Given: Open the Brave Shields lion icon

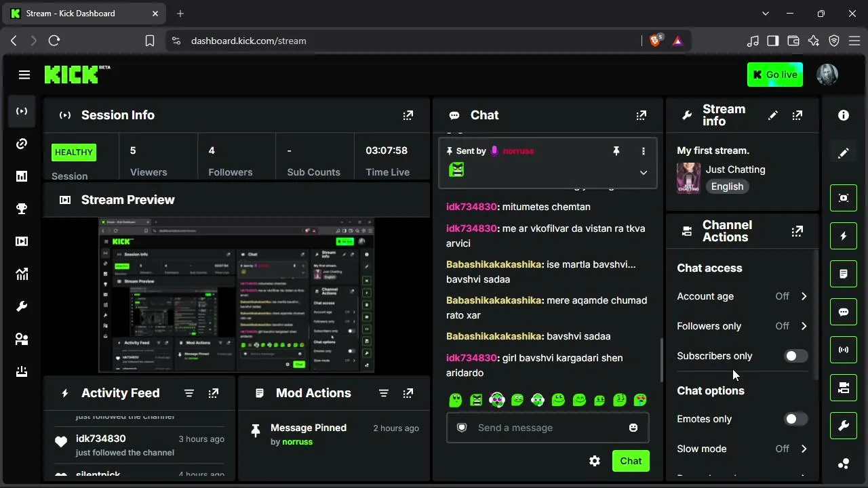Looking at the screenshot, I should [x=656, y=41].
